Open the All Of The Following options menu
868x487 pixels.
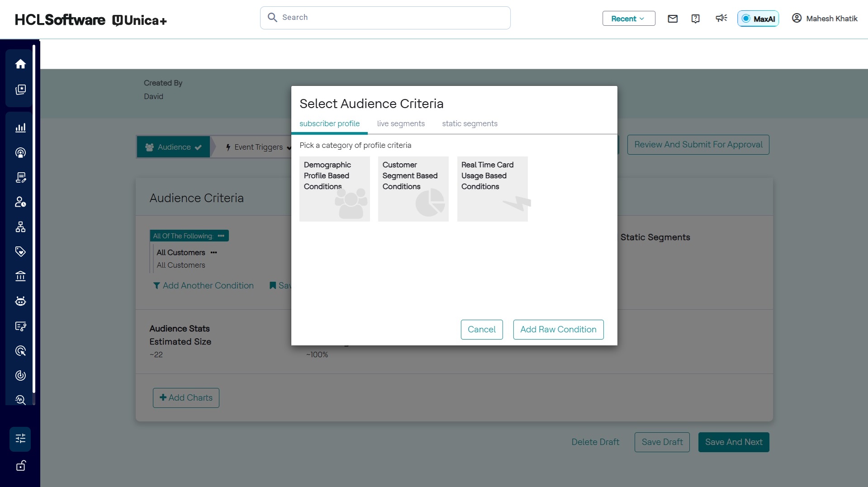click(221, 236)
